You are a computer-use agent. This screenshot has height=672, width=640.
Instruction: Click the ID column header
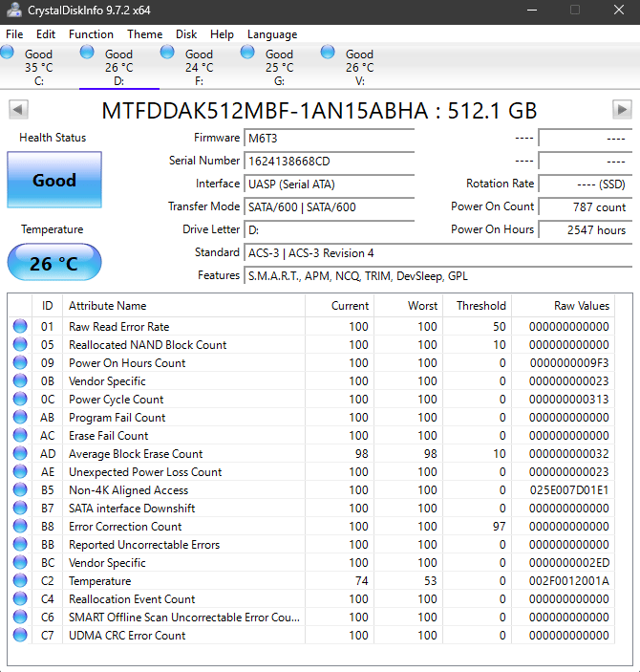48,306
